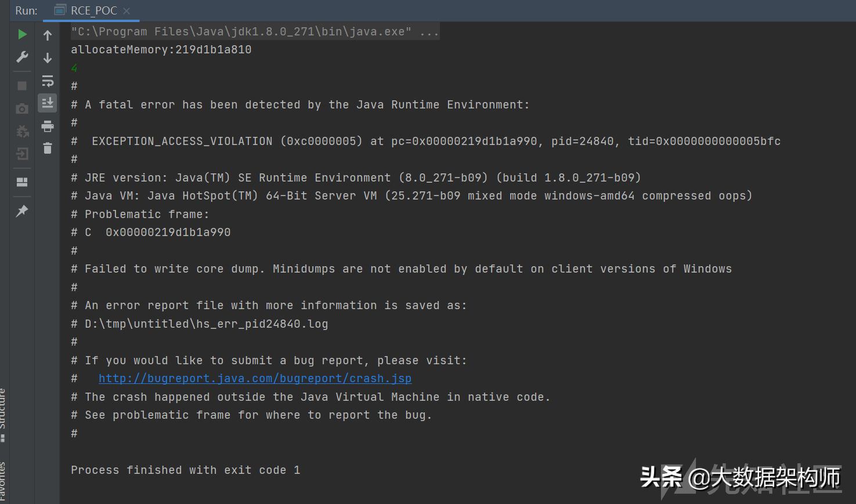
Task: Open the Favorites side panel
Action: coord(3,481)
